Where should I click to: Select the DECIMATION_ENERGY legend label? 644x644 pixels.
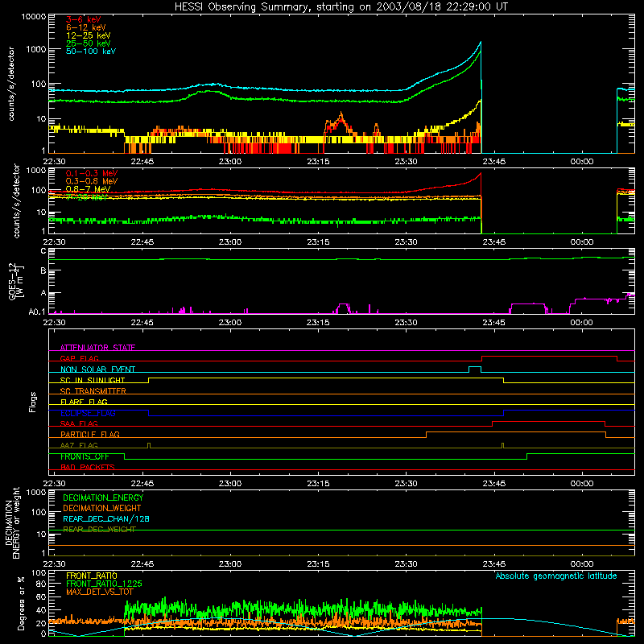[x=103, y=497]
